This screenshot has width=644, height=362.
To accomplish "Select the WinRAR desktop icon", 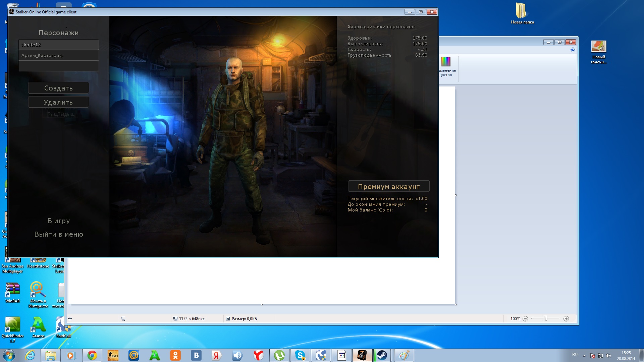I will point(13,293).
